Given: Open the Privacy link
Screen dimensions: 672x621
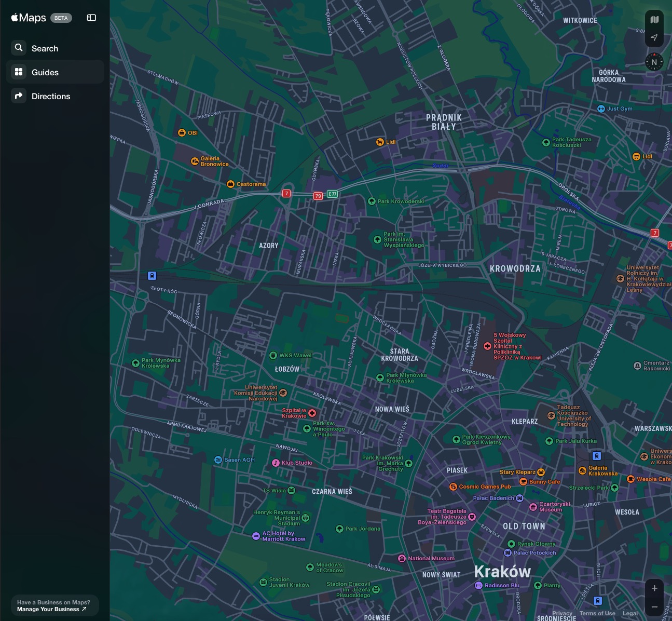Looking at the screenshot, I should coord(562,613).
